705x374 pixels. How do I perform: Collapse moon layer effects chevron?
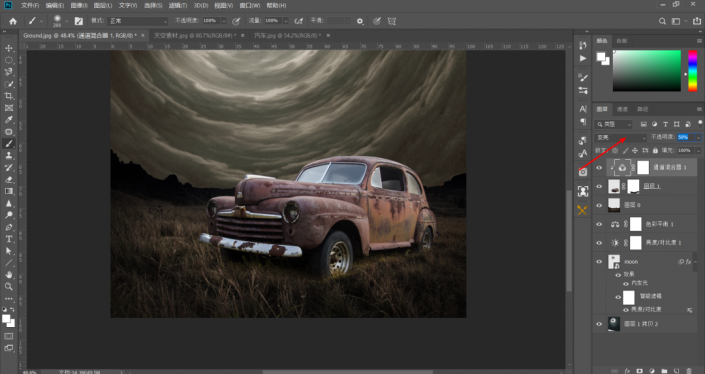pos(696,262)
